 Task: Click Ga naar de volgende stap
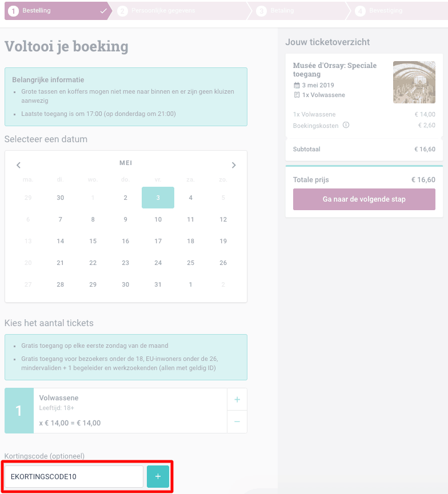[x=364, y=199]
